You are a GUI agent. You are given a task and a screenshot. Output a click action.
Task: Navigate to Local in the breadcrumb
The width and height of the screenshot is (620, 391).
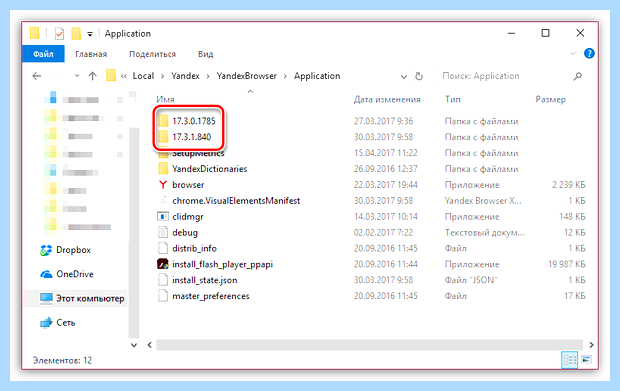point(143,76)
